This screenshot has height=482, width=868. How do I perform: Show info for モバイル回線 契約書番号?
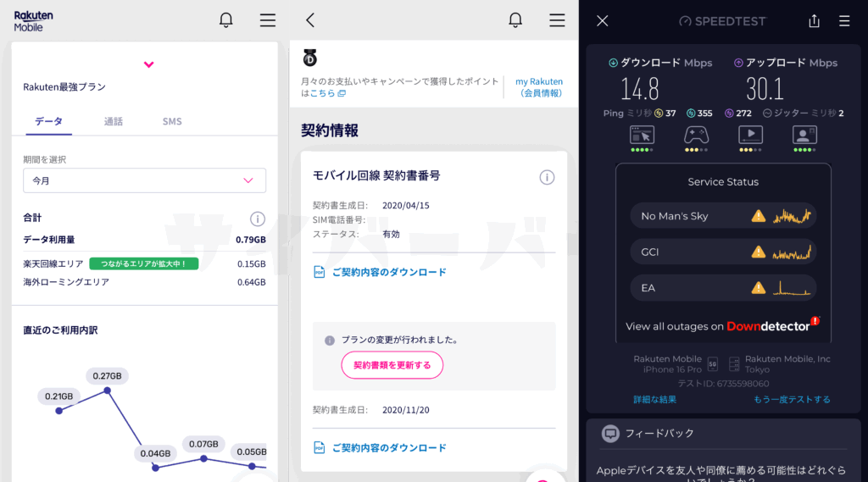pyautogui.click(x=547, y=177)
